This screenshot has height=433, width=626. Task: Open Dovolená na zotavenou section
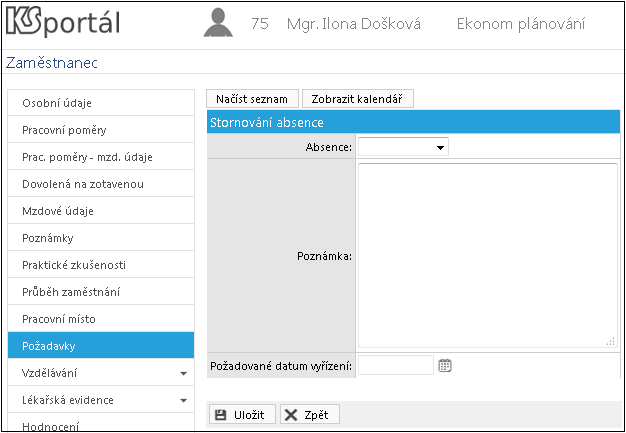click(x=101, y=184)
